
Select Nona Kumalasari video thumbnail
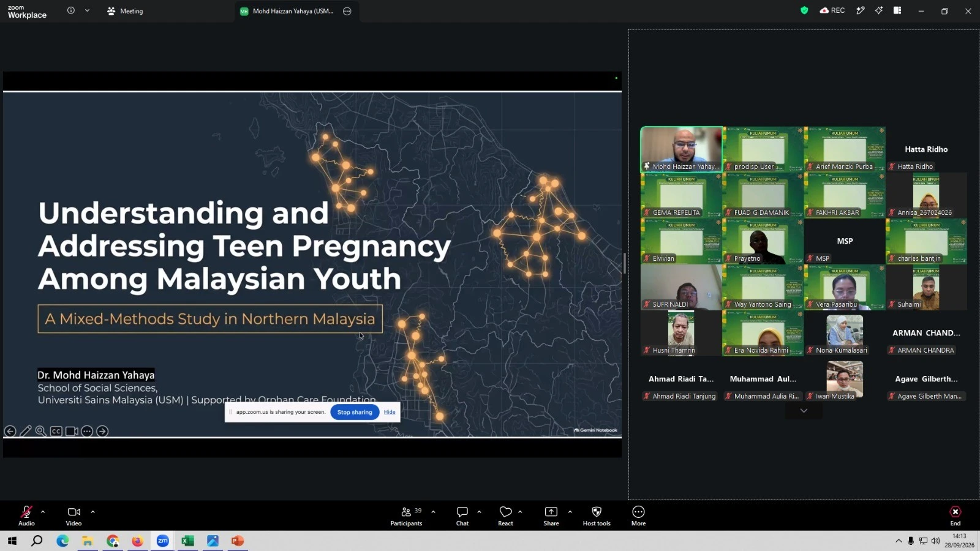click(845, 333)
